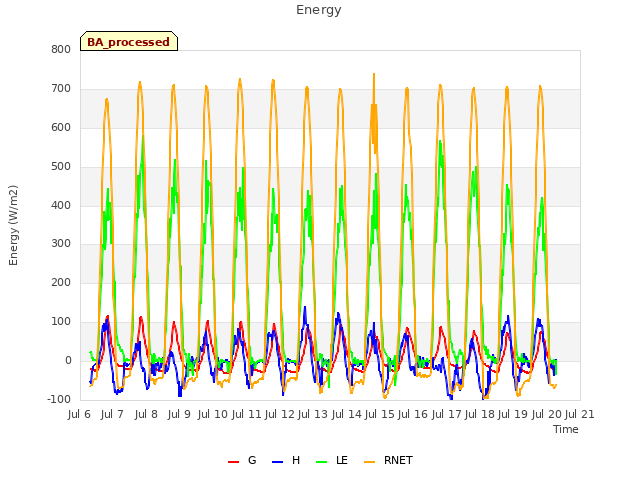Click the 500 y-axis tick label
Screen dimensions: 640x480
pyautogui.click(x=61, y=167)
